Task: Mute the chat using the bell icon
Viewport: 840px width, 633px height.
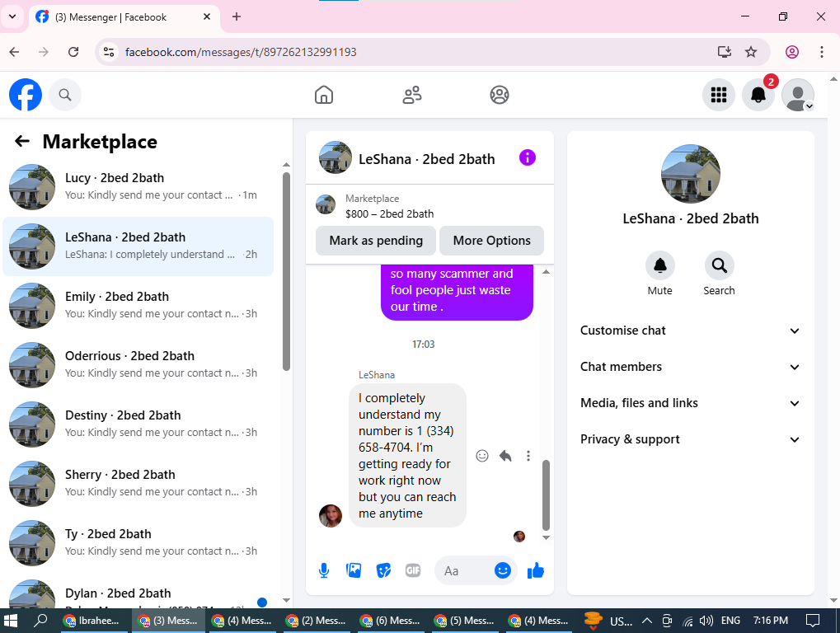Action: point(660,265)
